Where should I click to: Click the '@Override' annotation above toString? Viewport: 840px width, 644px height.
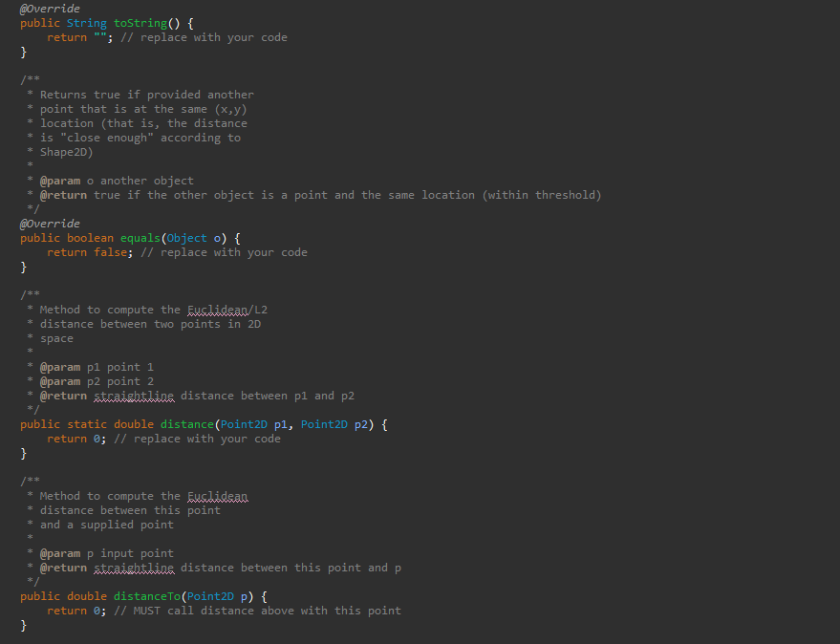click(x=50, y=9)
